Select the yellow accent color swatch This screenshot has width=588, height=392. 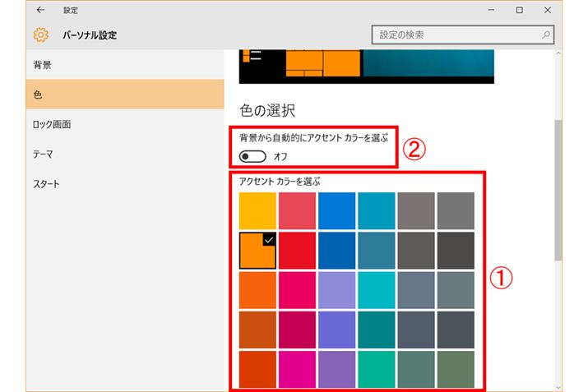click(x=258, y=211)
